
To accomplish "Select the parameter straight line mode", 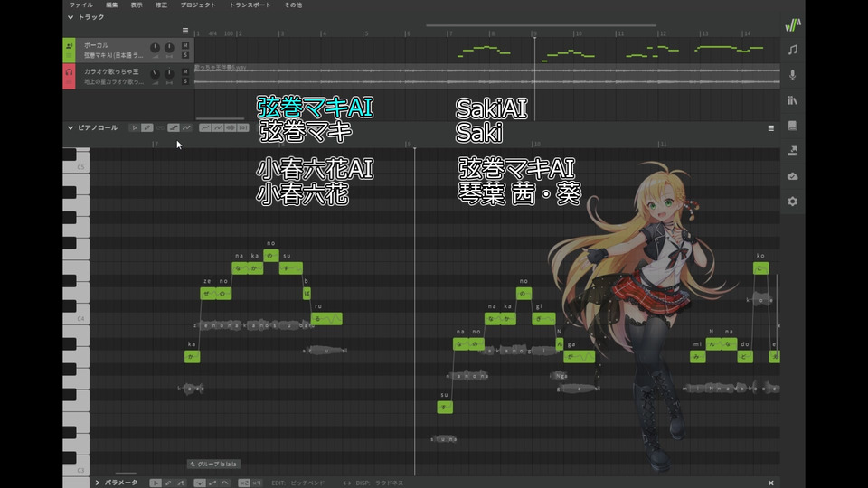I will pyautogui.click(x=212, y=483).
